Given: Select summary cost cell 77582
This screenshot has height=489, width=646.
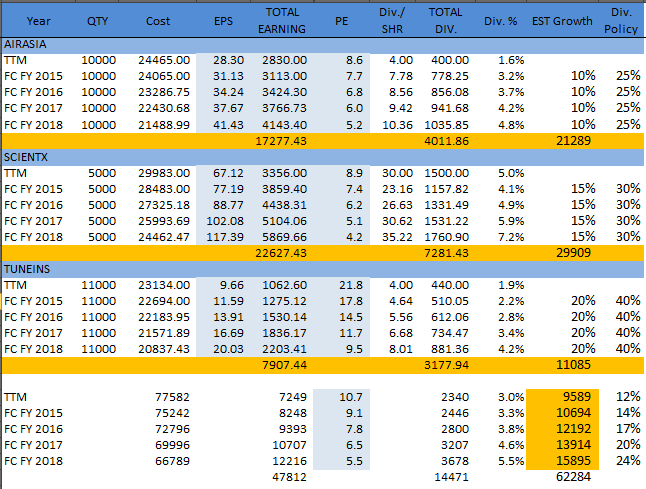Looking at the screenshot, I should tap(172, 397).
